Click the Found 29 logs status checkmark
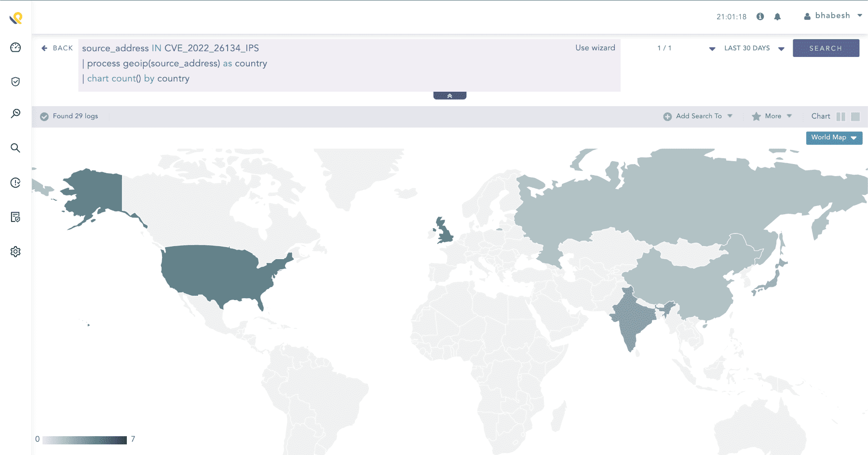Screen dimensions: 868x455 tap(44, 116)
